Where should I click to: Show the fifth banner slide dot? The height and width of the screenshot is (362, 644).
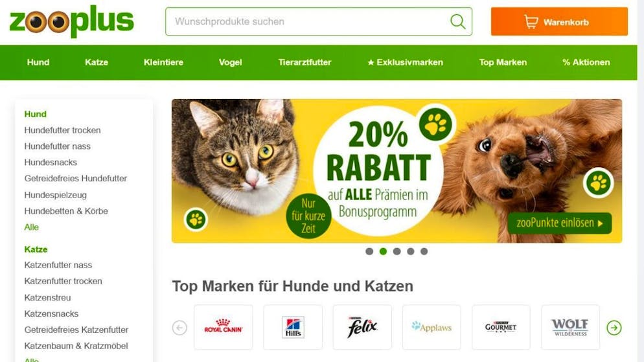424,251
